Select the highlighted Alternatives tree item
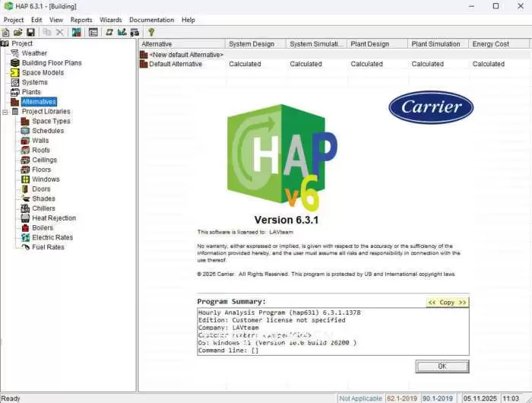The image size is (532, 403). pyautogui.click(x=39, y=102)
